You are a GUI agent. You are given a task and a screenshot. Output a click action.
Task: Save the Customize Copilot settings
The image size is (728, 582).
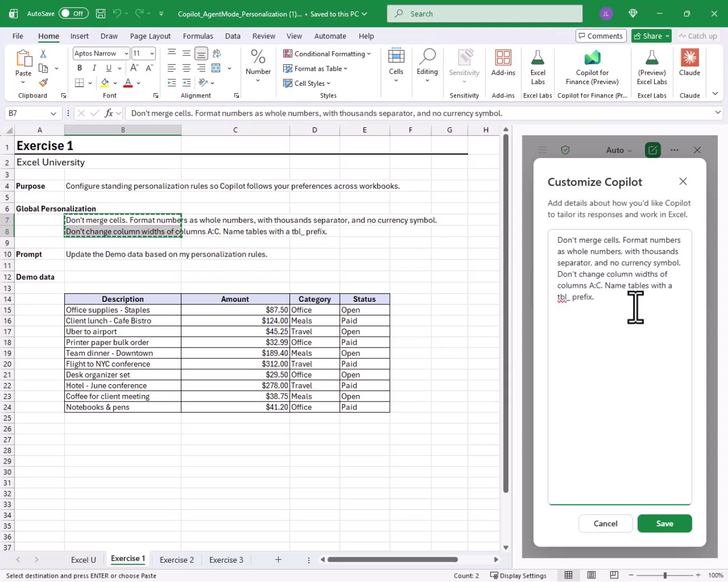[x=664, y=524]
